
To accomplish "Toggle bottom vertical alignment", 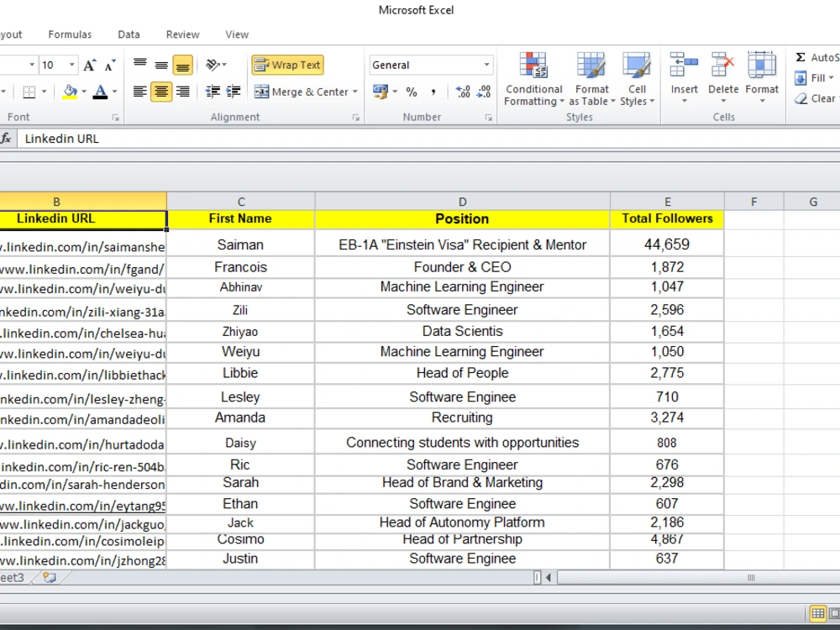I will point(182,65).
